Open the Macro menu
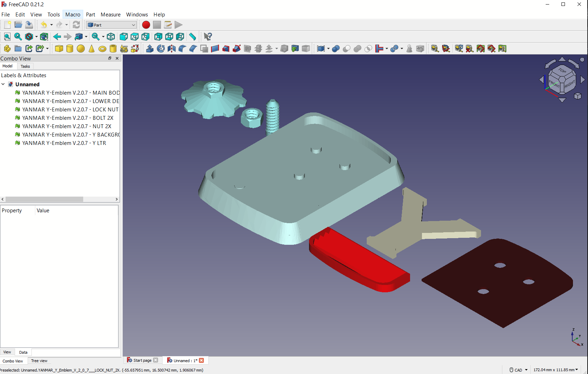The height and width of the screenshot is (374, 588). 73,14
